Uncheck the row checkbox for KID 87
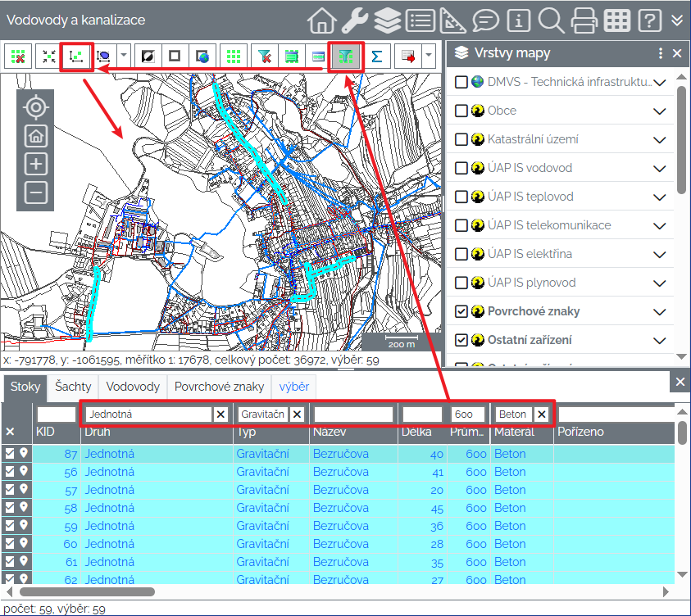Viewport: 691px width, 616px height. [10, 453]
